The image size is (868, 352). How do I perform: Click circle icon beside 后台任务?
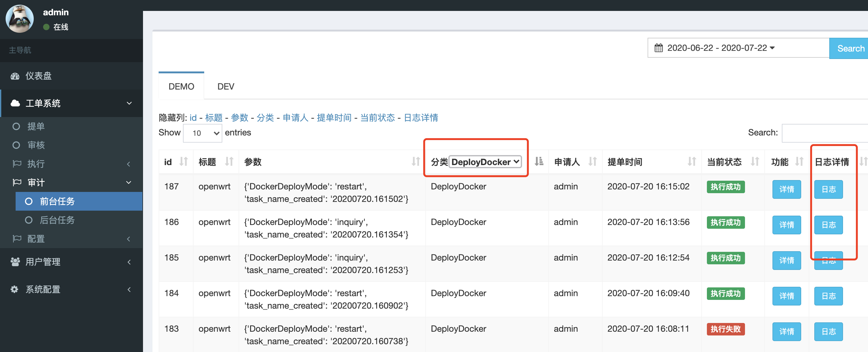click(29, 220)
